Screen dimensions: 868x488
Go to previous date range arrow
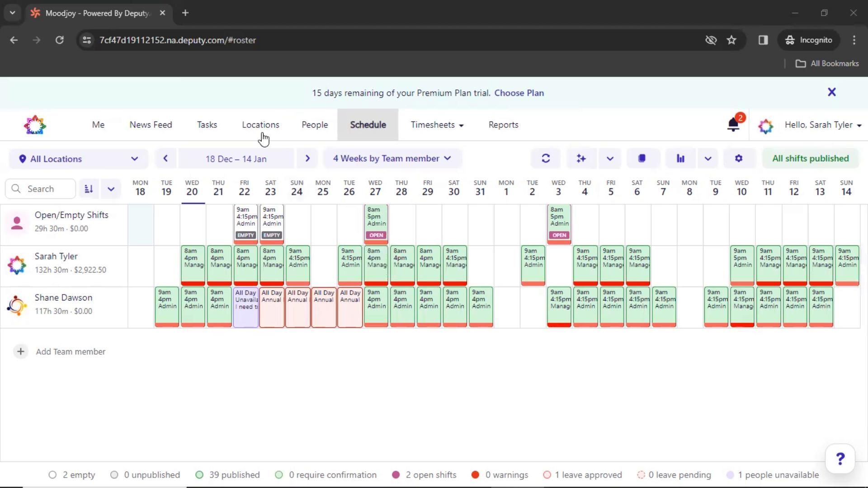(x=165, y=159)
